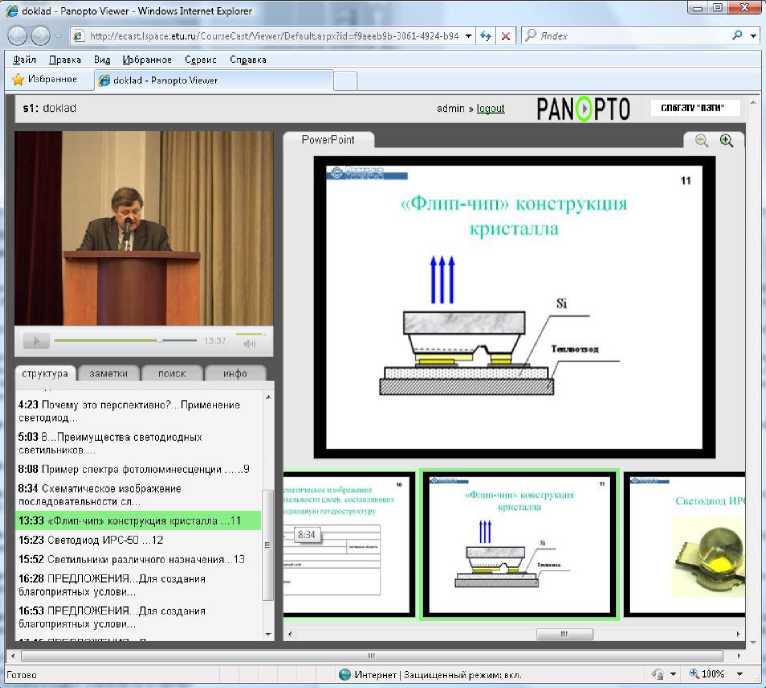Open the Сервис menu

199,59
